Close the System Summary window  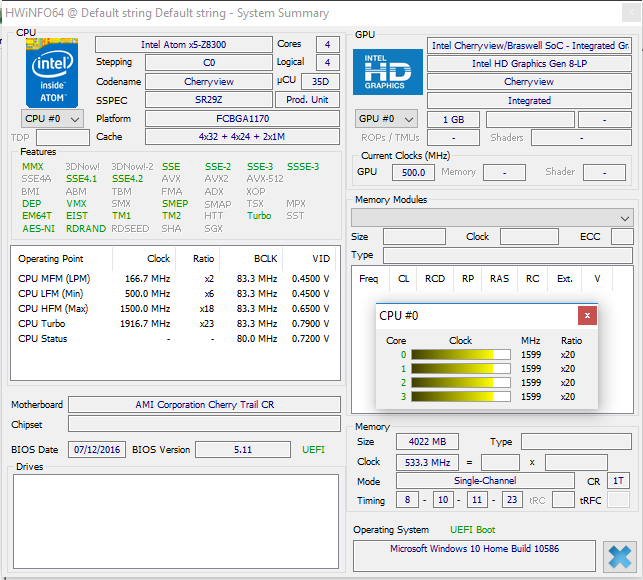(631, 13)
